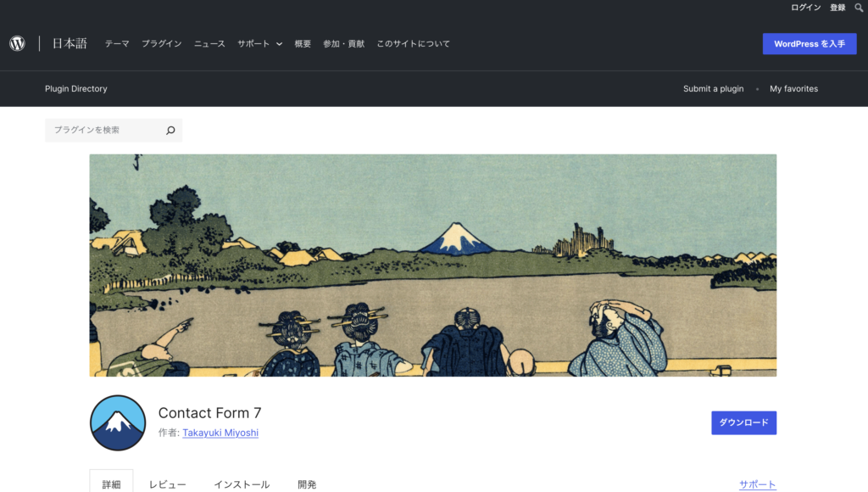Screen dimensions: 868x492
Task: Click the plugin search magnifier button
Action: pyautogui.click(x=170, y=130)
